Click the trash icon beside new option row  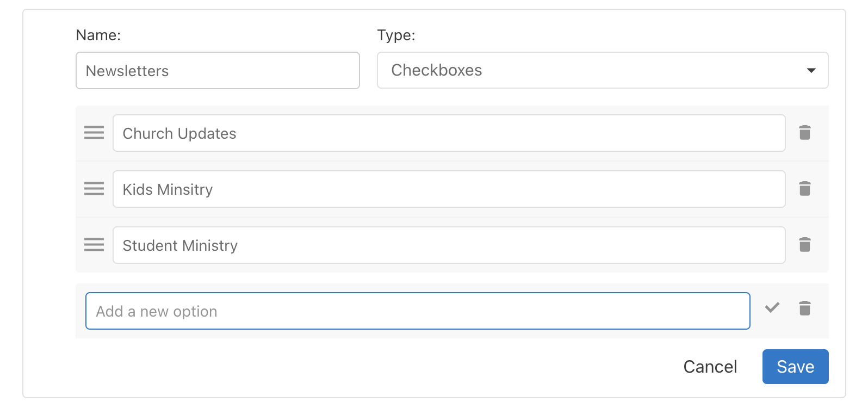coord(805,308)
